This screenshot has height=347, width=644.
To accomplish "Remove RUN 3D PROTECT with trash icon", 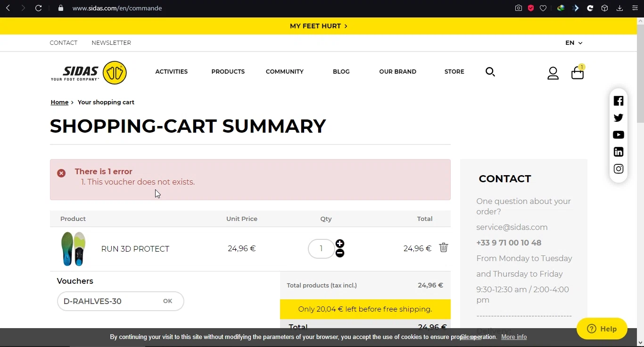I will [x=444, y=247].
